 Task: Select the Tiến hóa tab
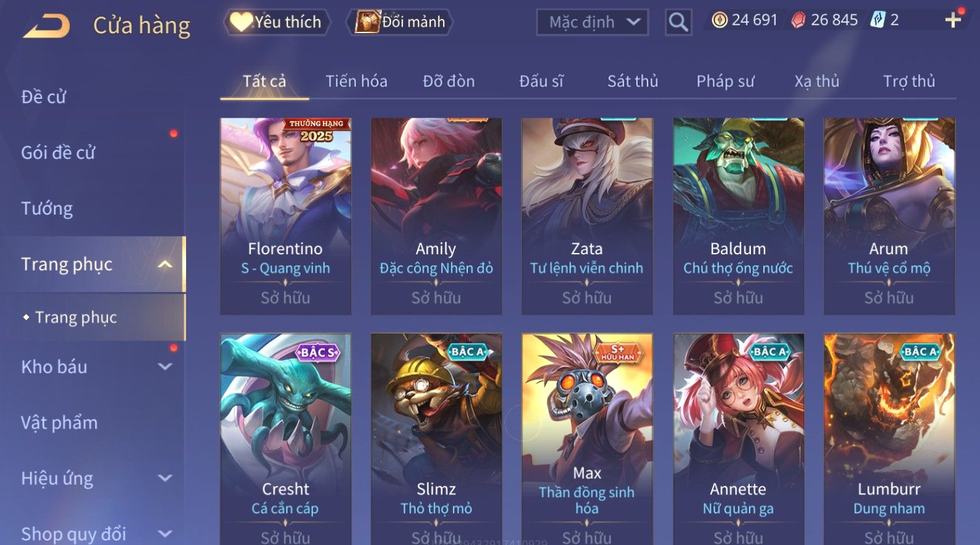click(356, 81)
